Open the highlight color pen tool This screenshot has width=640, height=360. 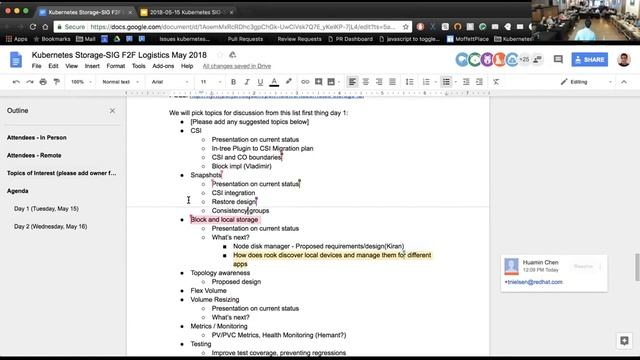[289, 82]
